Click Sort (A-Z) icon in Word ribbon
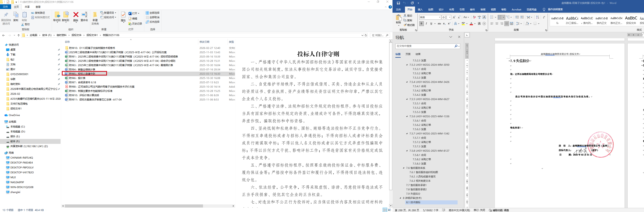 tap(538, 17)
